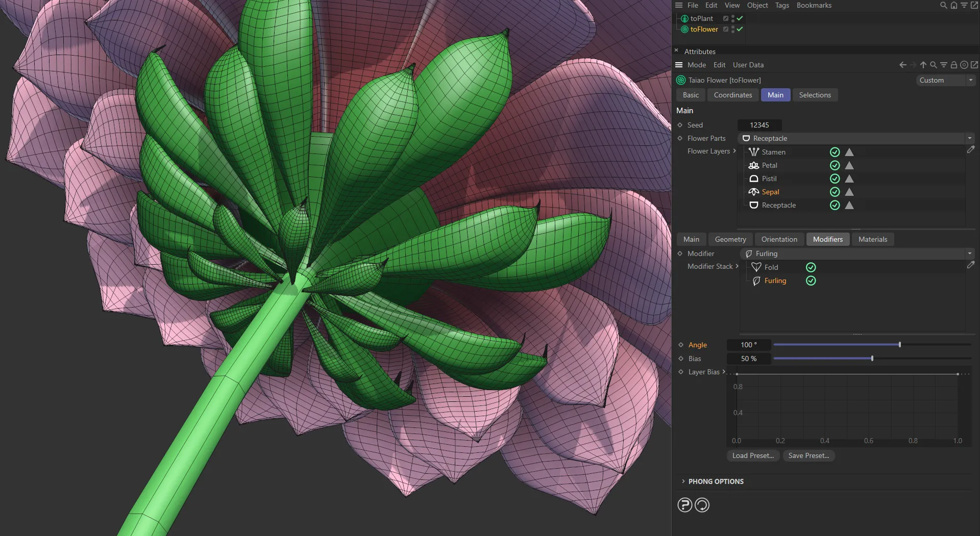Click the eyedropper icon beside Flower Layers
The width and height of the screenshot is (980, 536).
[971, 149]
